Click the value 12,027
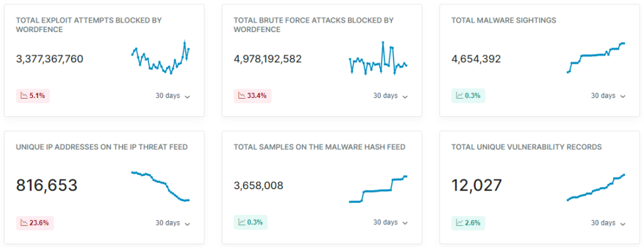 pyautogui.click(x=477, y=185)
